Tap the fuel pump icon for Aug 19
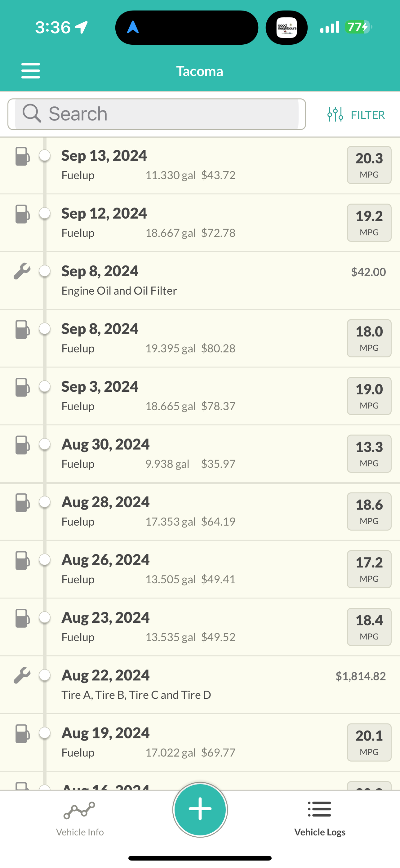Viewport: 400px width, 868px height. (22, 734)
